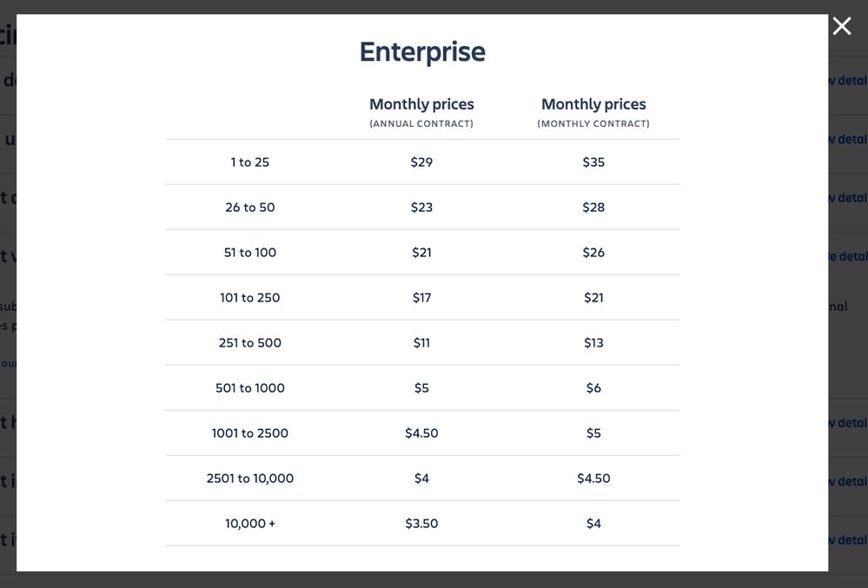Select the 26 to 50 user tier

point(249,208)
